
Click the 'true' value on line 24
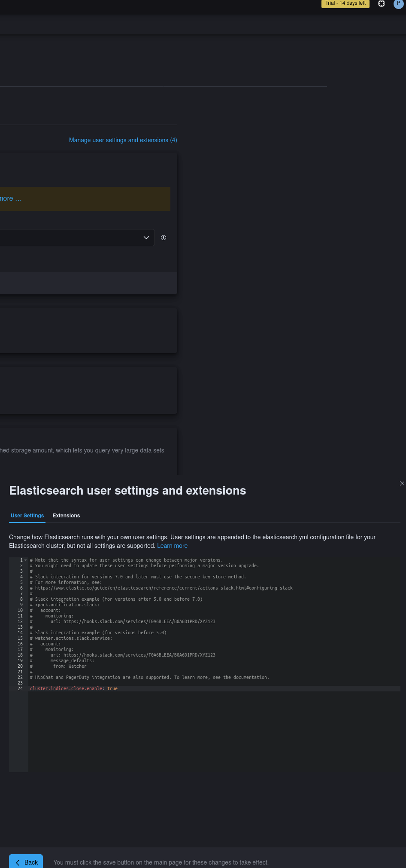click(112, 689)
